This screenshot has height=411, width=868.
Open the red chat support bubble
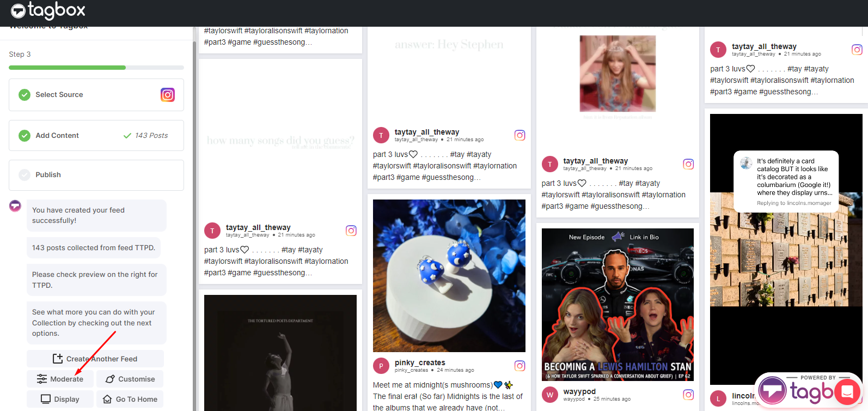(x=847, y=391)
